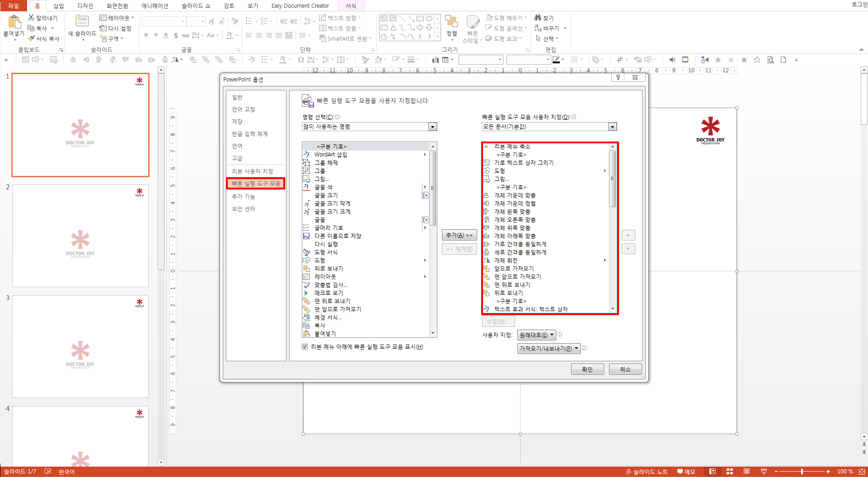Select the oval shape in the shapes gallery
868x477 pixels.
pyautogui.click(x=429, y=19)
